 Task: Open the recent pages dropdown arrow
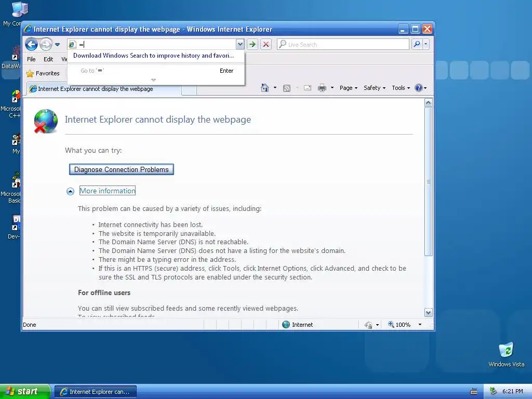[x=57, y=45]
